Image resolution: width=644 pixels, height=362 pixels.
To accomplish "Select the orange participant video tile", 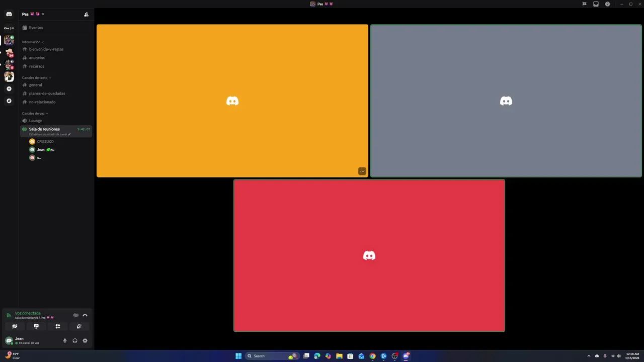I will [232, 101].
